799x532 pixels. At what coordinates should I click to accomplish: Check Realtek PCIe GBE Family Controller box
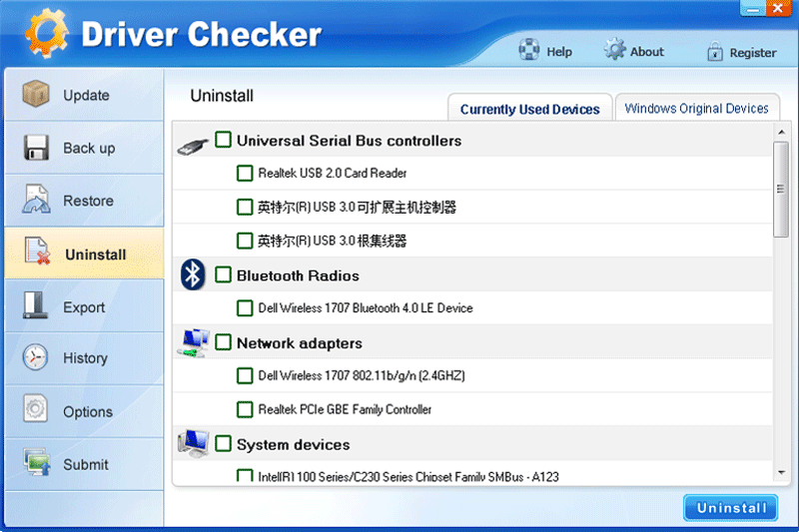point(245,409)
